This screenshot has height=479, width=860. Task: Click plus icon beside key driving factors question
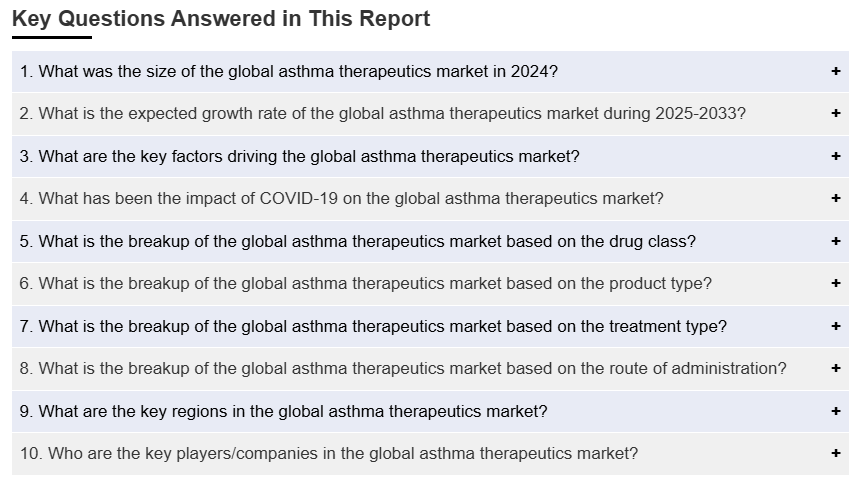point(835,156)
